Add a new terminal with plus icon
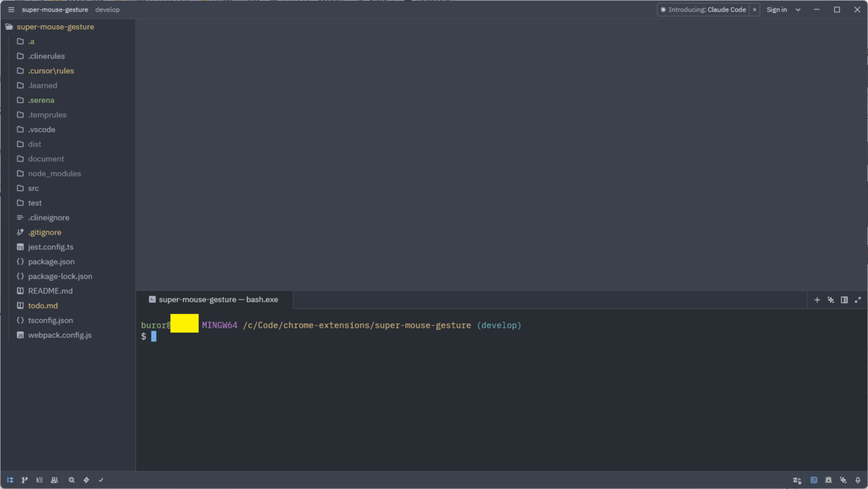The image size is (868, 489). pos(817,299)
